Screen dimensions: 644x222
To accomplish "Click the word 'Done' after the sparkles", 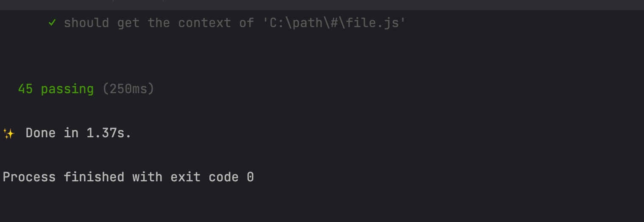I will point(41,133).
